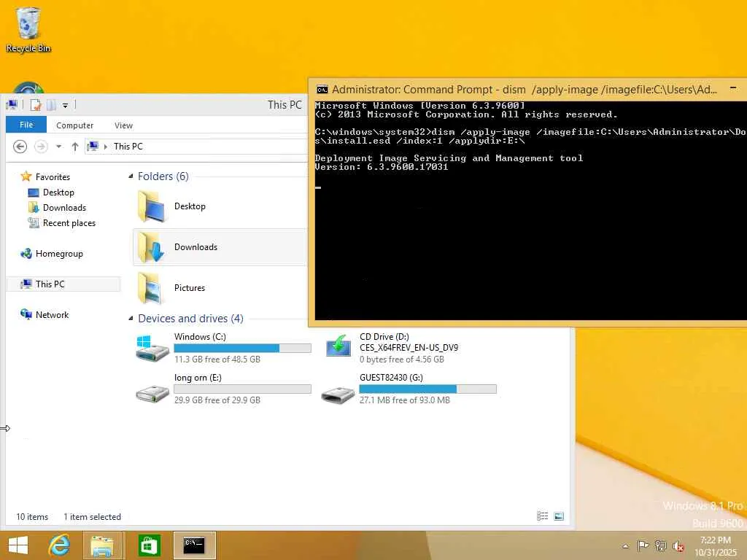Select the GUEST82430 (G:) drive icon

pyautogui.click(x=338, y=394)
